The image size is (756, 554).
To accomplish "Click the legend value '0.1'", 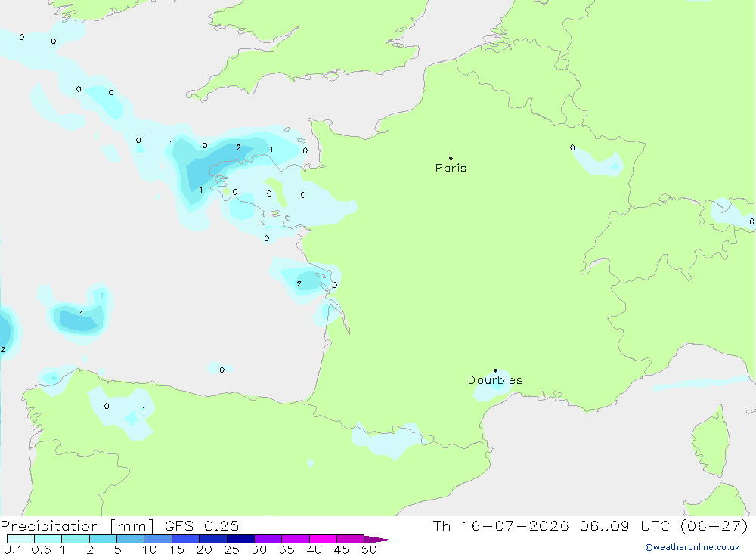I will (13, 549).
